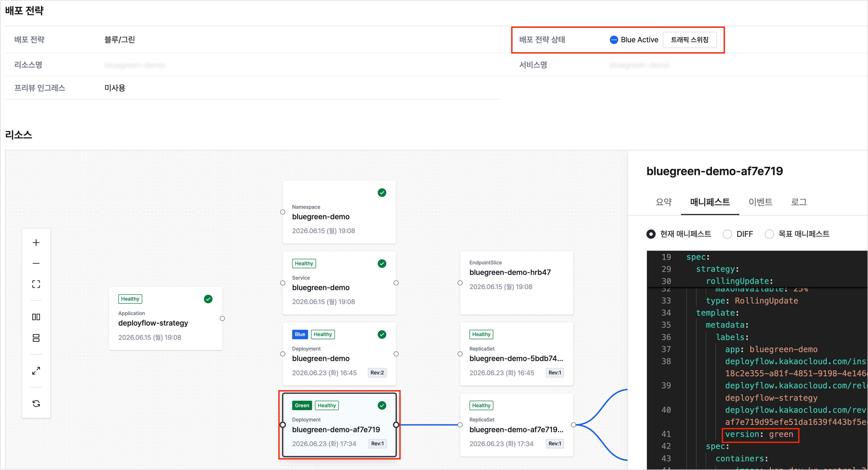Select 현재 매니페스트 radio option
868x470 pixels.
click(x=651, y=234)
